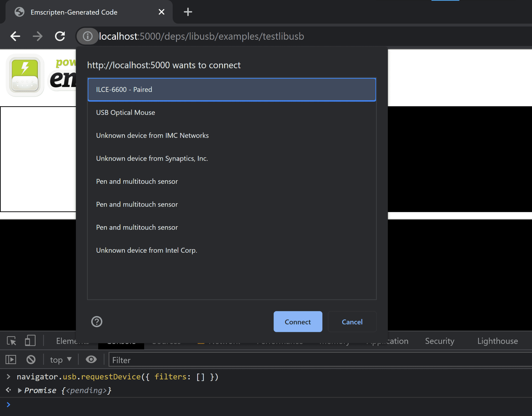532x416 pixels.
Task: Select USB Optical Mouse device
Action: tap(231, 112)
